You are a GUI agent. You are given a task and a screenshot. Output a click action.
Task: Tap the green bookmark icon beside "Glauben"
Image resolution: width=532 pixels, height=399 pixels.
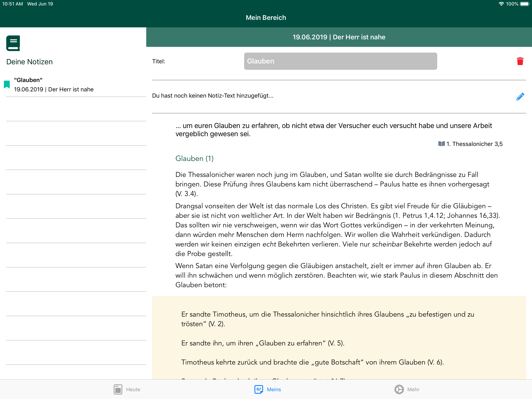[x=7, y=85]
